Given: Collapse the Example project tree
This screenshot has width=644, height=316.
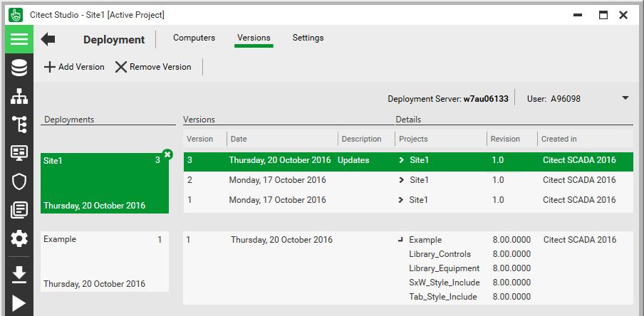Looking at the screenshot, I should [402, 241].
